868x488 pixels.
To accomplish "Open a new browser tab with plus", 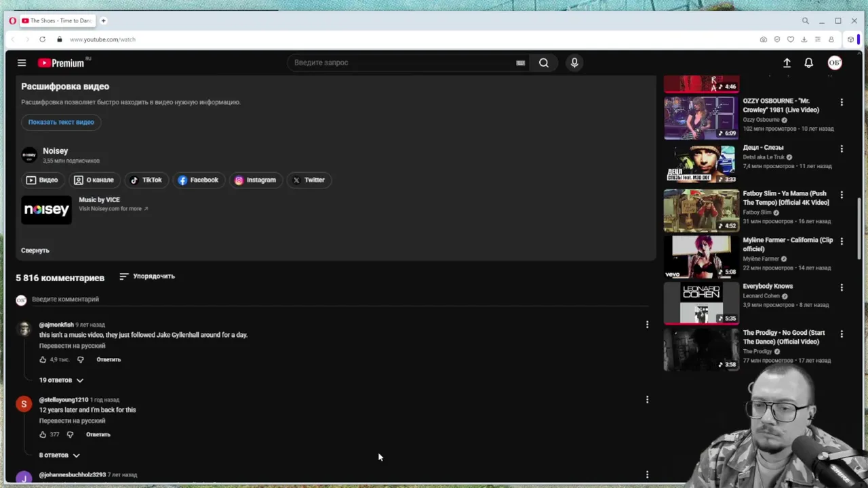I will [104, 21].
